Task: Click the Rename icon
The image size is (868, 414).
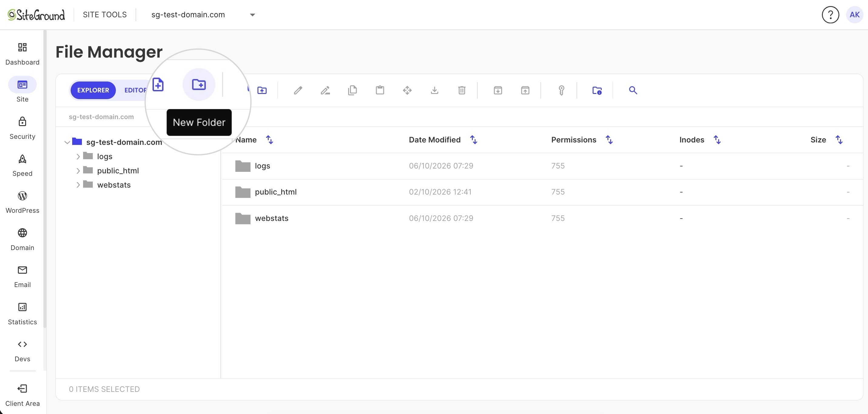Action: (325, 90)
